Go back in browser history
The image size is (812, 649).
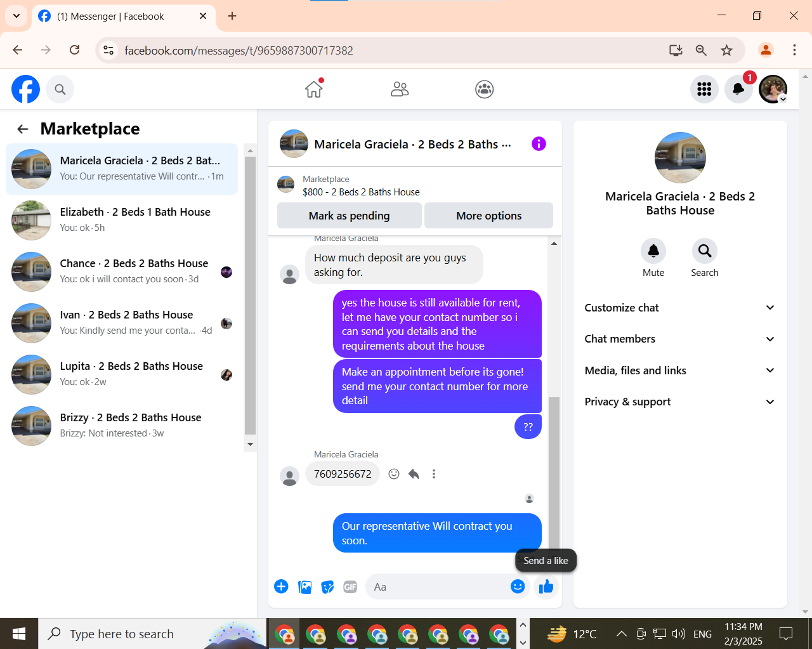click(x=18, y=50)
